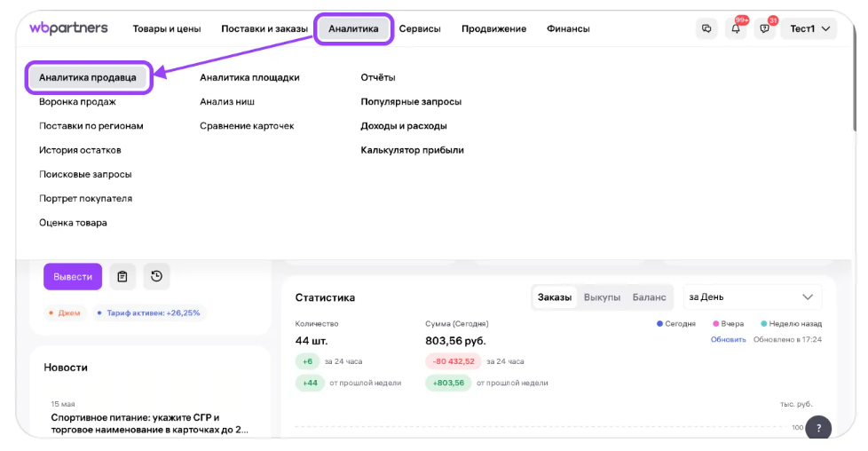Open the withdrawal history clock icon
This screenshot has width=868, height=451.
pos(157,276)
